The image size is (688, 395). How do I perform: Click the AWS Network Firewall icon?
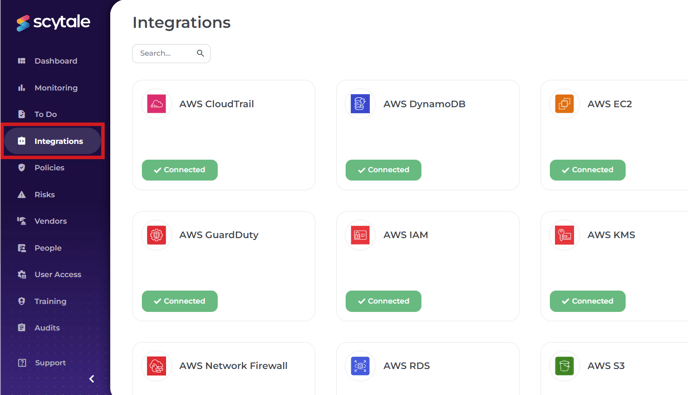[x=156, y=366]
